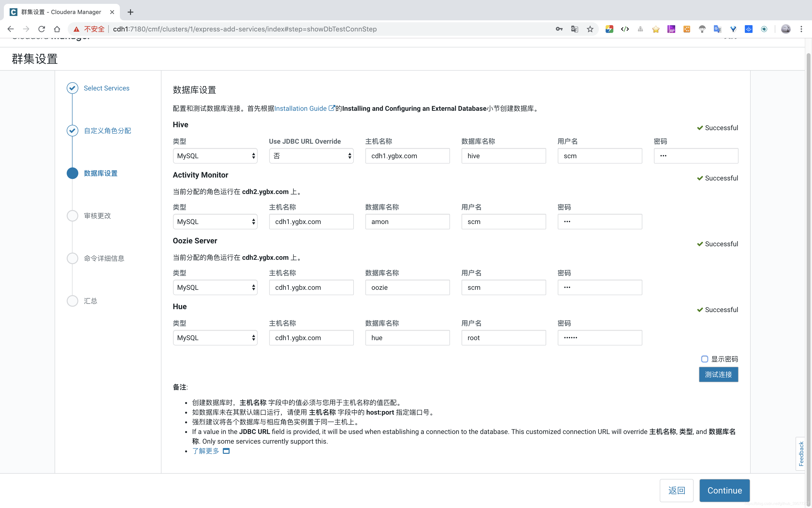
Task: Click the Activity Monitor 主机名称 field
Action: coord(311,222)
